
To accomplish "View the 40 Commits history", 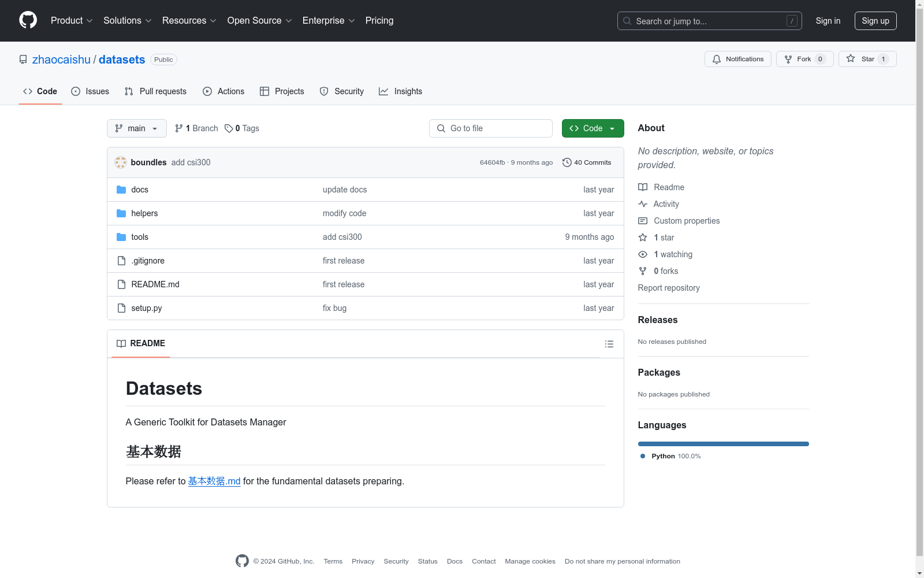I will [587, 162].
